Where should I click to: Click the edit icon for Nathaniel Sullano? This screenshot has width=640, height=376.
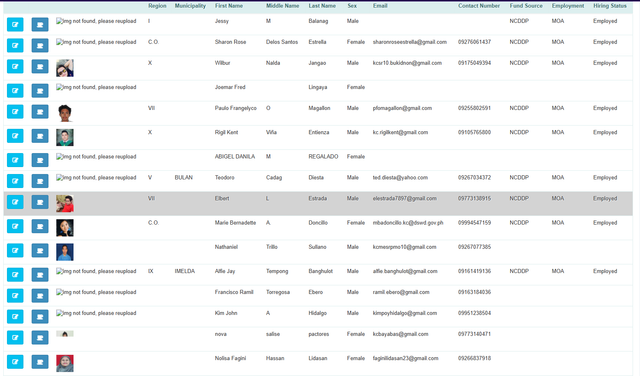(x=15, y=251)
